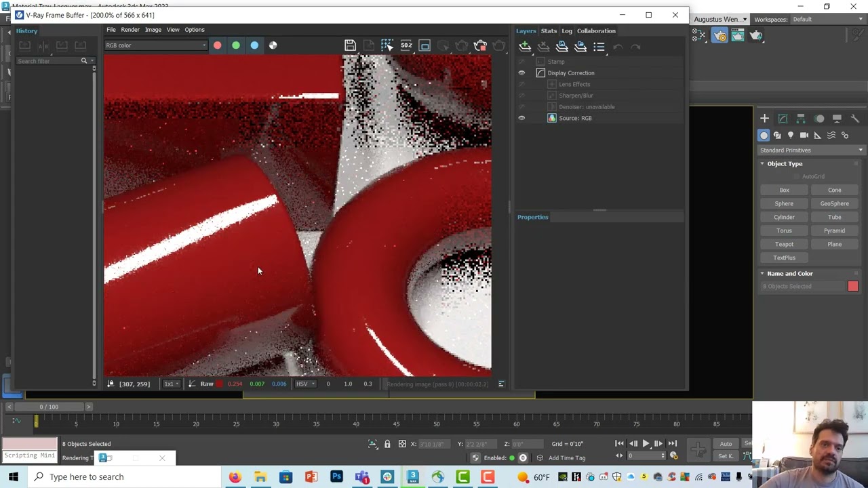Screen dimensions: 868x488
Task: Select the Source: RGB layer
Action: click(575, 118)
